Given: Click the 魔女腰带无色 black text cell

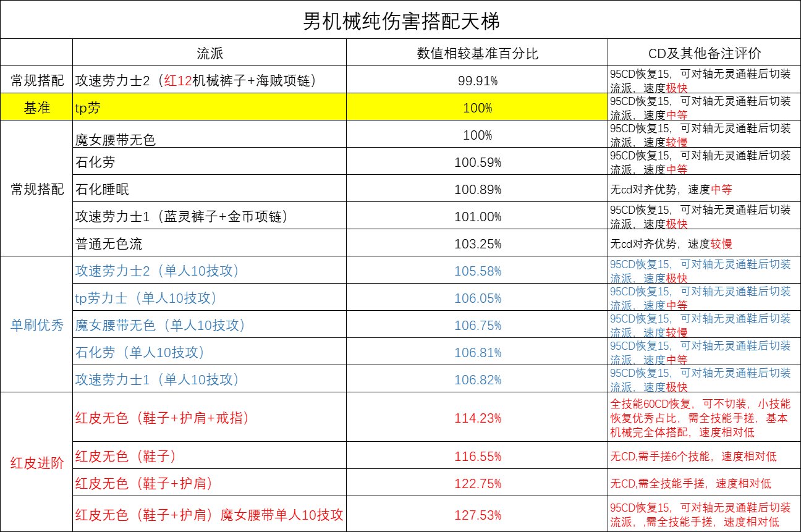Looking at the screenshot, I should tap(210, 134).
